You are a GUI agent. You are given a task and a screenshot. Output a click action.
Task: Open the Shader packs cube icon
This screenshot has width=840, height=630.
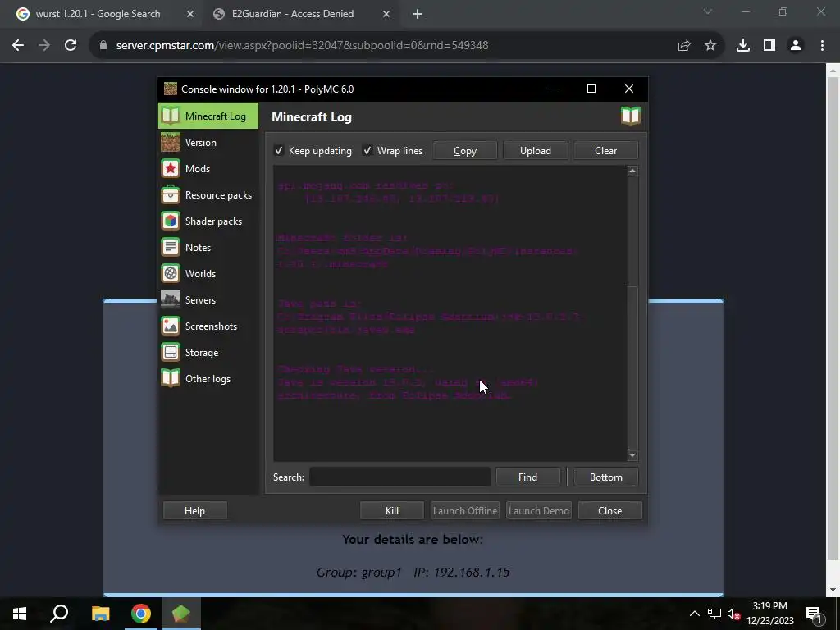point(171,221)
